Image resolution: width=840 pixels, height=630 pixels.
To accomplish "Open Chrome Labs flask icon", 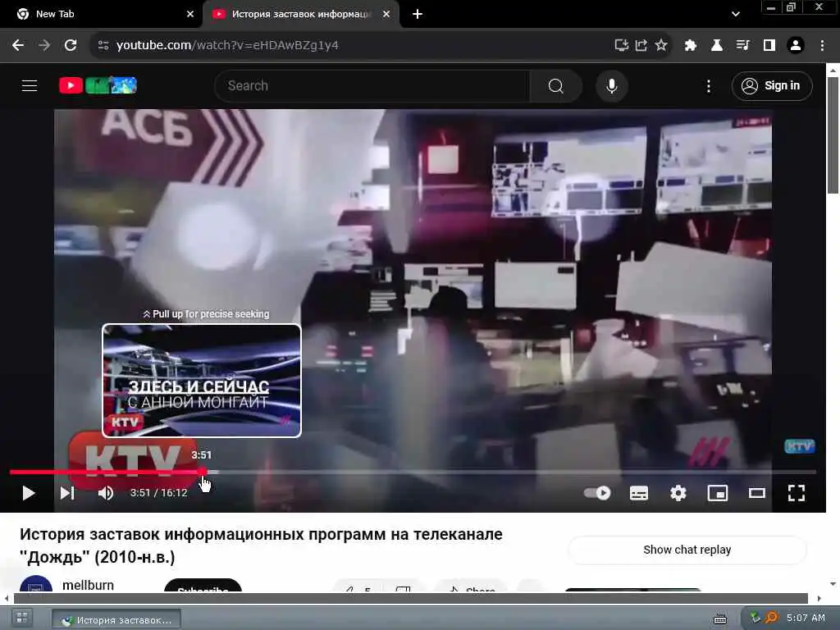I will click(717, 46).
